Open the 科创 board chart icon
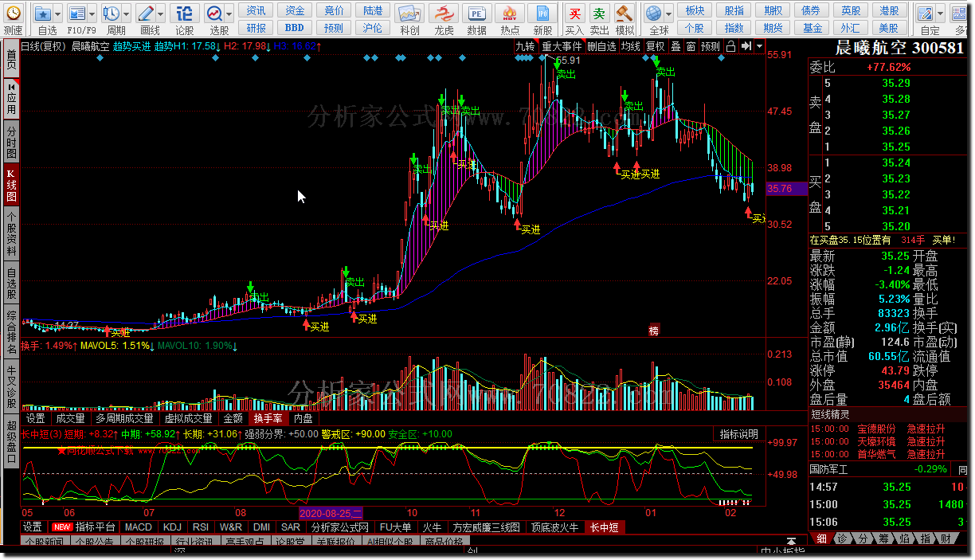This screenshot has height=560, width=975. [x=409, y=14]
